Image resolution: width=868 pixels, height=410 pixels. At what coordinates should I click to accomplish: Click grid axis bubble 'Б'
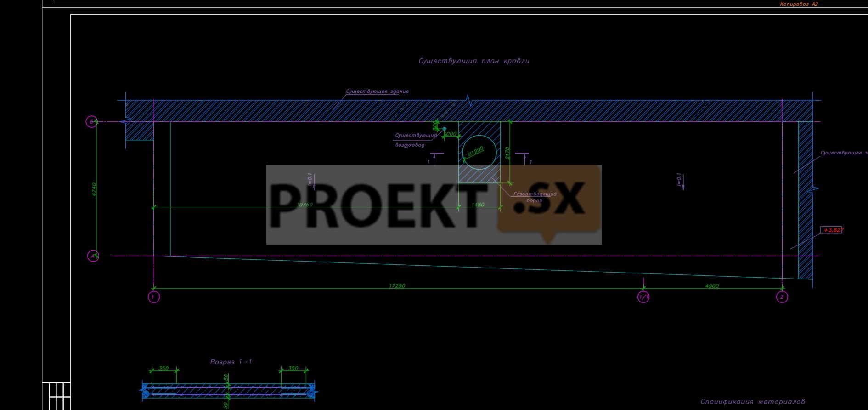coord(91,122)
